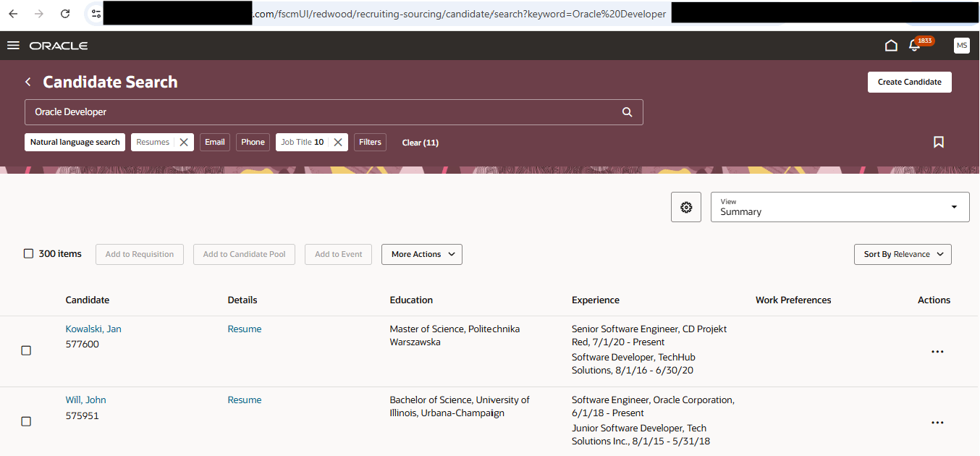Click Master of Science, Politechnika Warszawska text

coord(455,335)
